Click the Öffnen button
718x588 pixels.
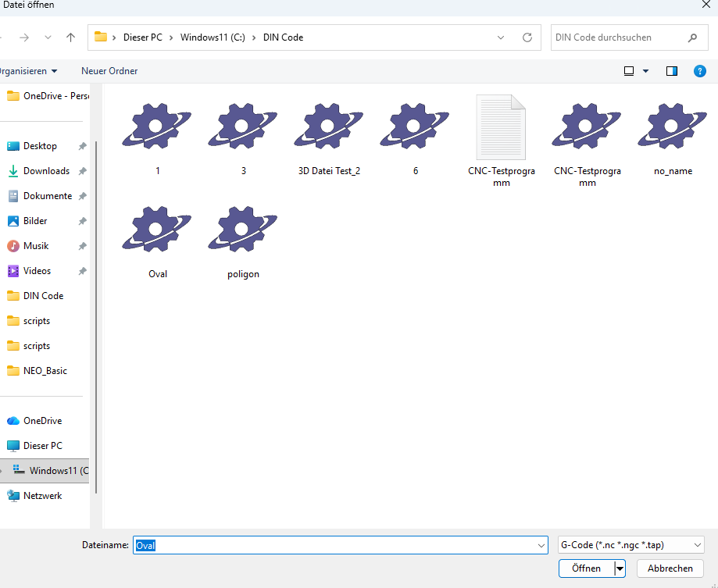pyautogui.click(x=587, y=568)
